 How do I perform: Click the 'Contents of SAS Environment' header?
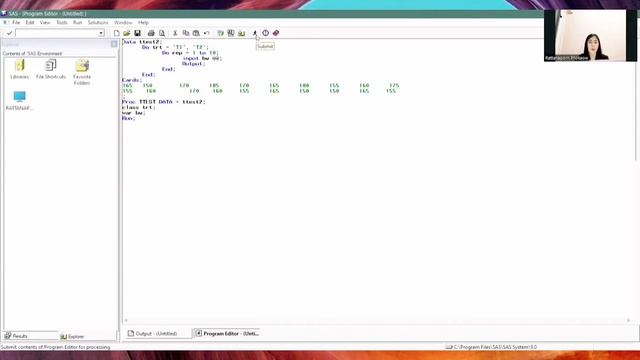point(32,53)
